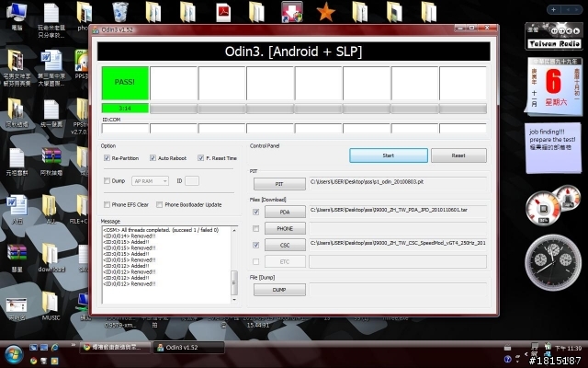Image resolution: width=588 pixels, height=368 pixels.
Task: Click the Windows Start orb
Action: click(14, 354)
